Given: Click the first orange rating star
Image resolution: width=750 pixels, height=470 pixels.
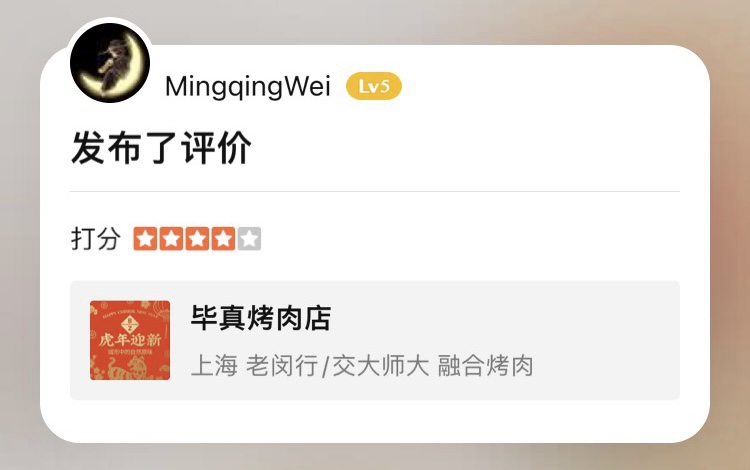Looking at the screenshot, I should pyautogui.click(x=145, y=239).
